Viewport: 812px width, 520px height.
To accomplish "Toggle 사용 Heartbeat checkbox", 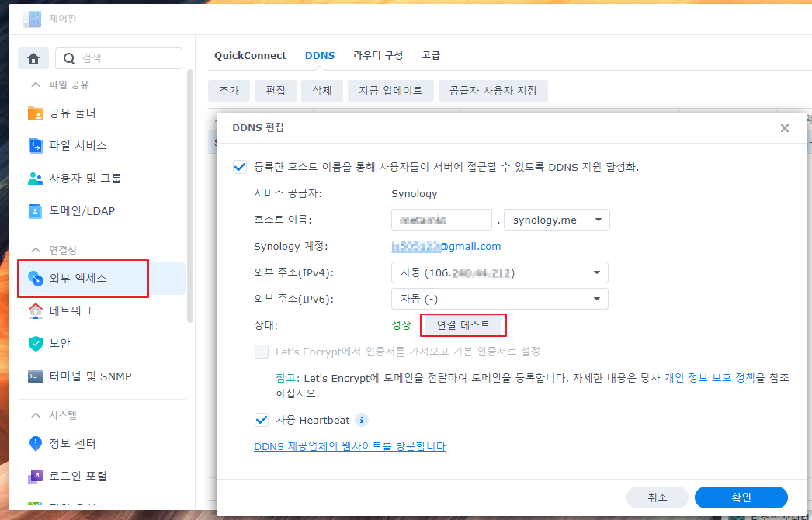I will pos(262,420).
